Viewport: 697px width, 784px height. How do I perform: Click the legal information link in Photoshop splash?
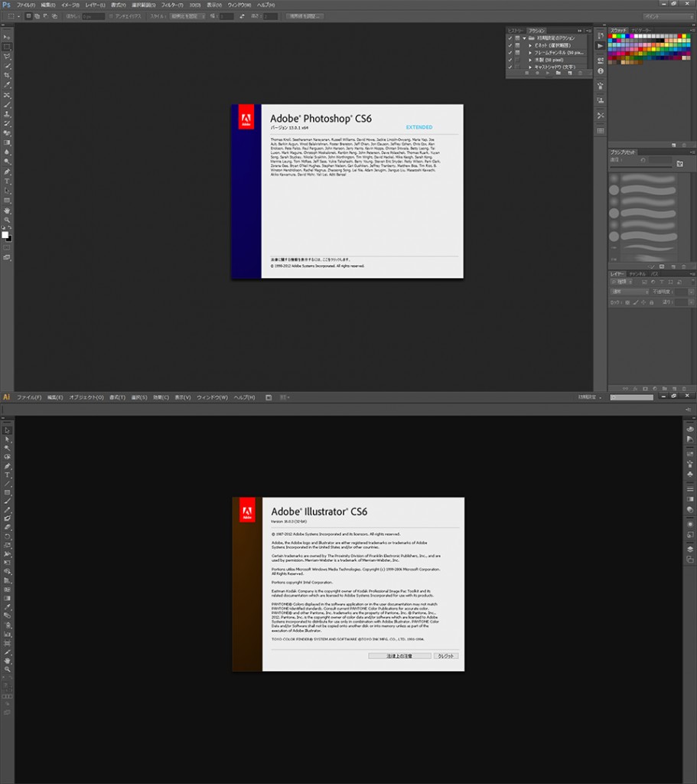point(311,260)
